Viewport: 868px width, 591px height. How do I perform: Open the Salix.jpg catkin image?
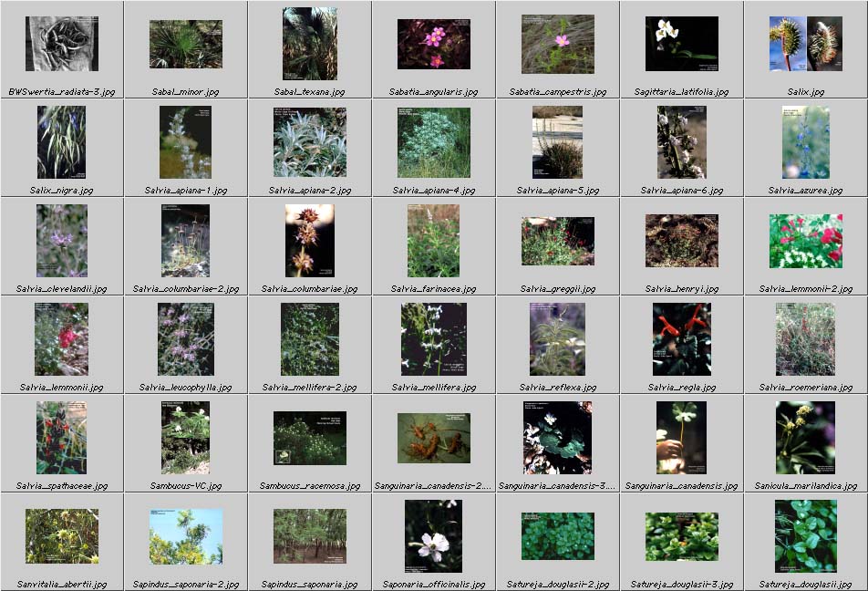pos(805,44)
